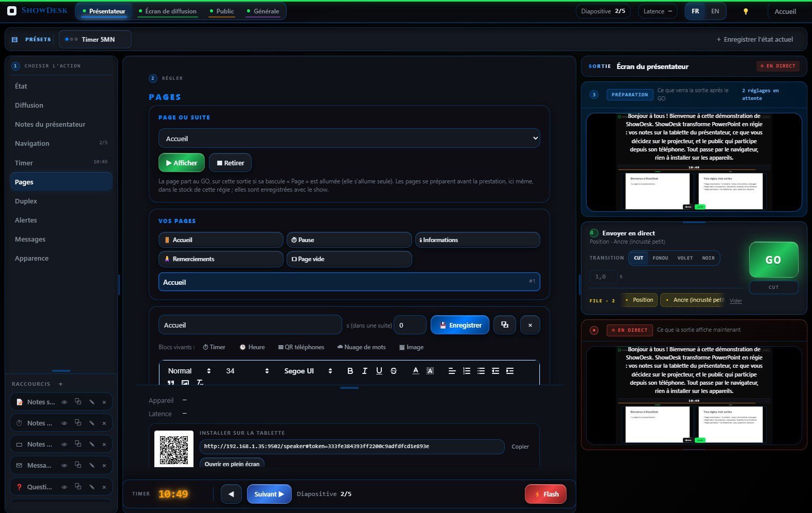The width and height of the screenshot is (812, 513).
Task: Duplicate the Questi... shortcut
Action: click(x=78, y=487)
